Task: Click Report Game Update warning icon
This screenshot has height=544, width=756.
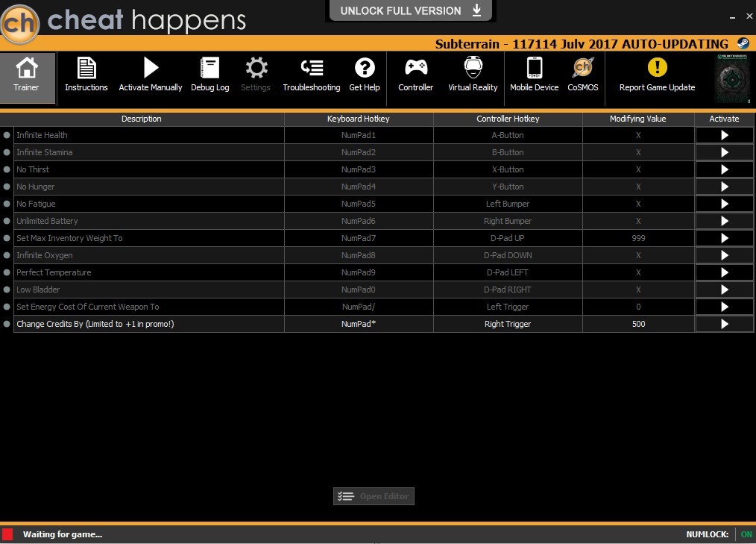Action: pos(657,69)
